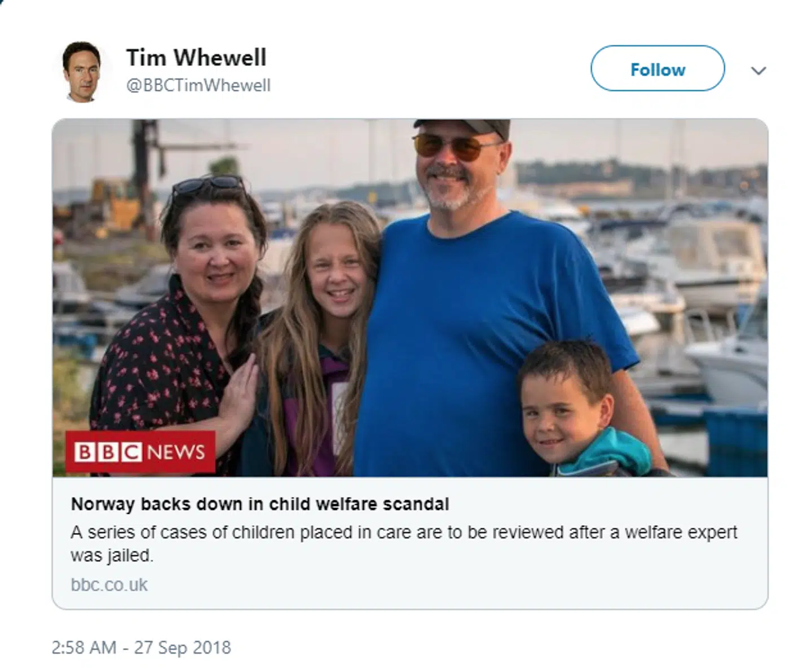Open the family photo card image
812x669 pixels.
(410, 298)
